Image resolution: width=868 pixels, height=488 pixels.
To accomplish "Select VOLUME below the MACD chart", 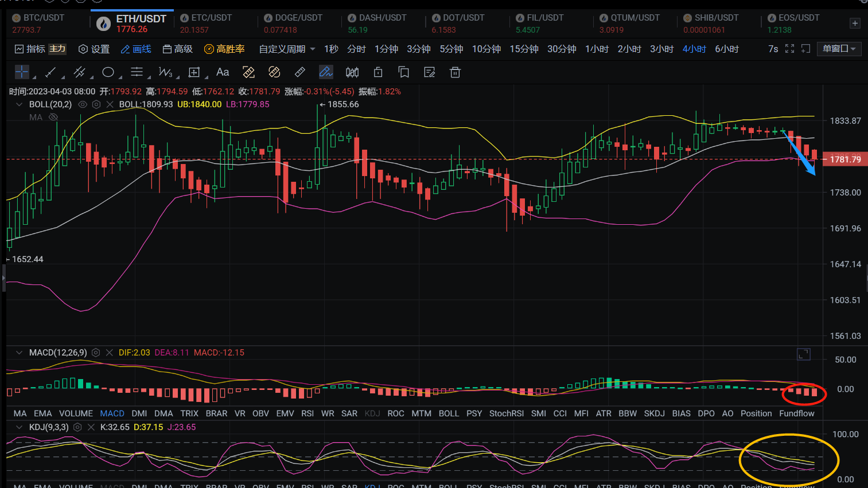I will click(x=76, y=413).
